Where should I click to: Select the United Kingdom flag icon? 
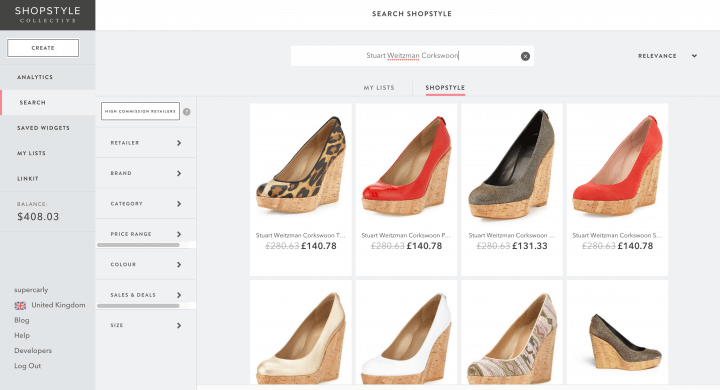20,305
